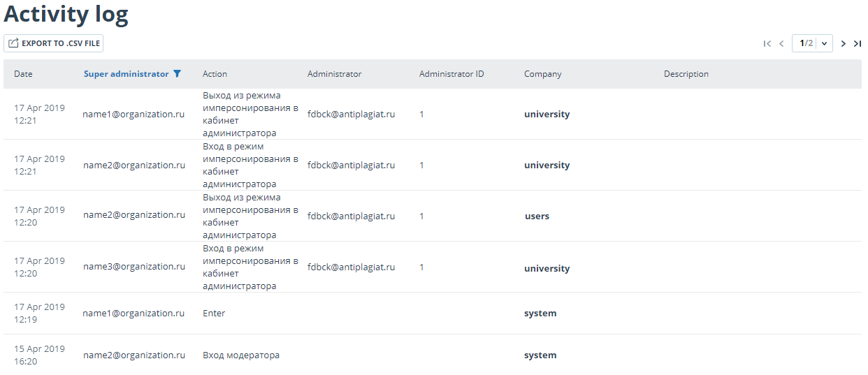This screenshot has height=375, width=868.
Task: Click the Вход модератора action entry
Action: [241, 355]
